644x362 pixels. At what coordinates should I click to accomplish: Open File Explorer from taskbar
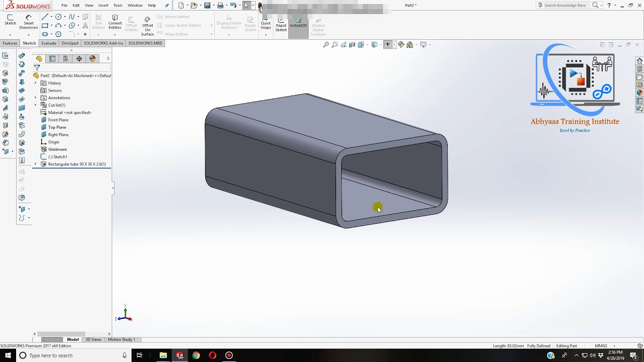(163, 355)
